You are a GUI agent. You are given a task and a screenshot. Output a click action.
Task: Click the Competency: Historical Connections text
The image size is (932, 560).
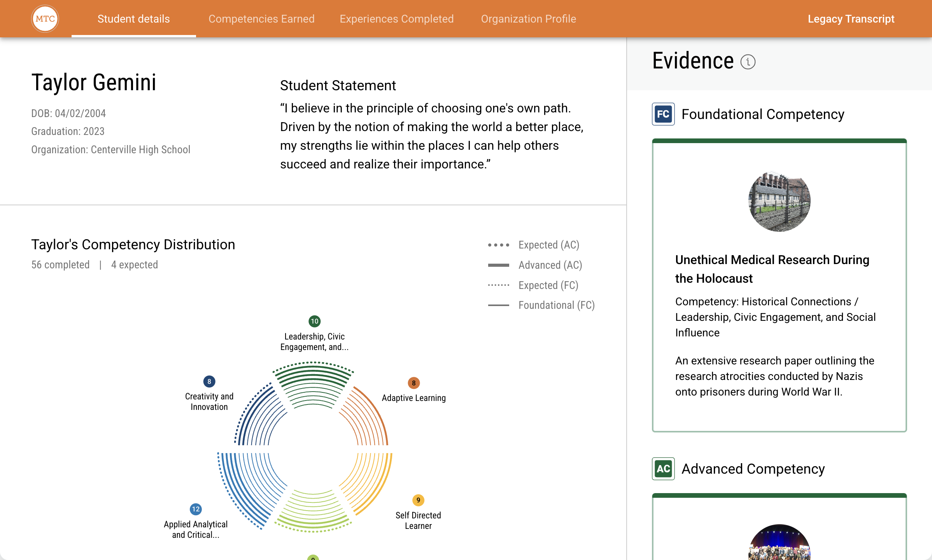[776, 317]
